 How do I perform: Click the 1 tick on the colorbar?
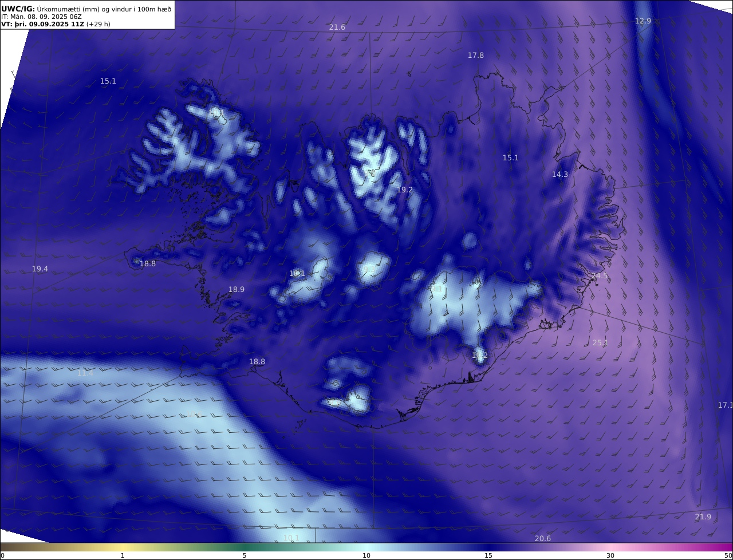[123, 555]
